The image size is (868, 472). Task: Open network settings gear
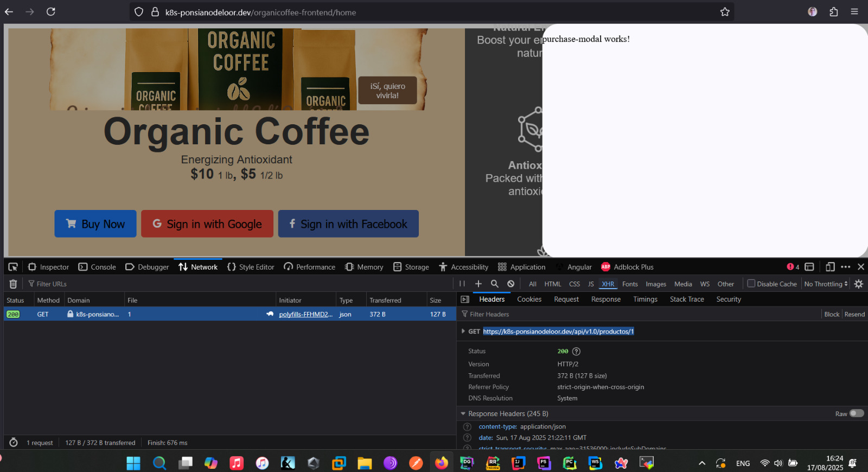tap(859, 284)
